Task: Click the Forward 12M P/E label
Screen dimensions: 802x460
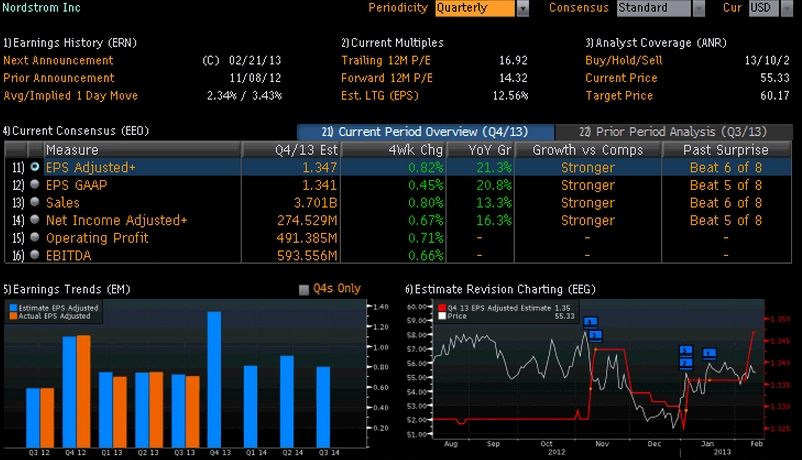Action: (387, 78)
